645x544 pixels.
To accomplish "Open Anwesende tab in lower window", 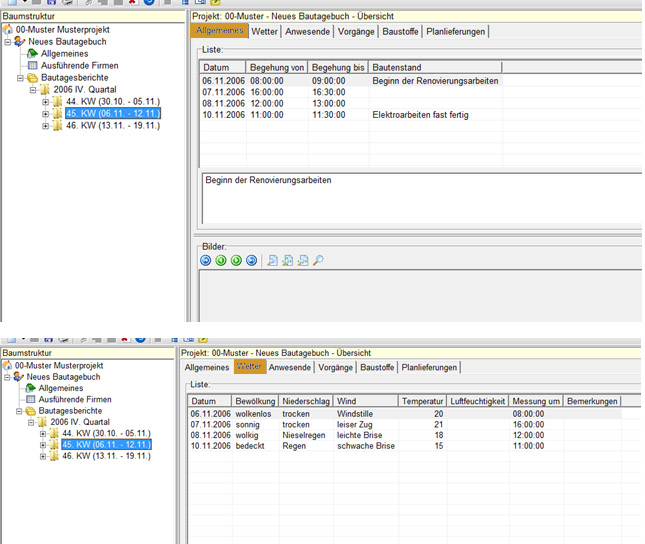I will click(x=290, y=367).
